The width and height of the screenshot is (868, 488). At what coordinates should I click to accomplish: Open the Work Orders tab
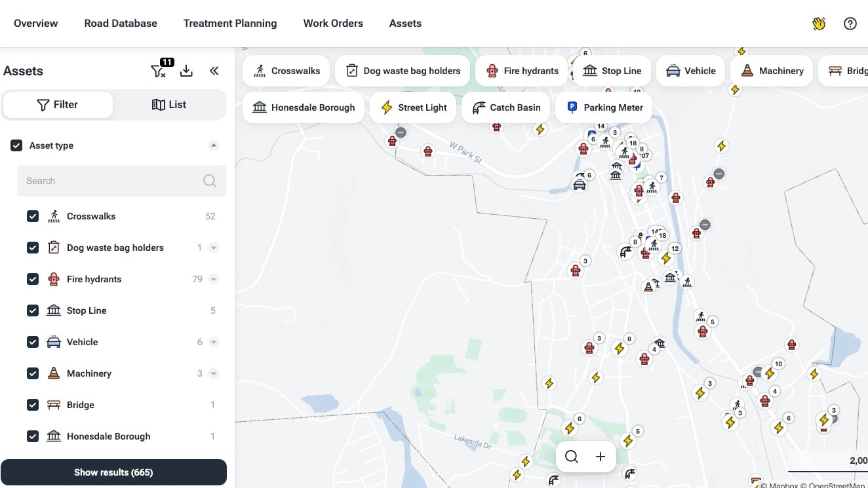click(x=333, y=24)
